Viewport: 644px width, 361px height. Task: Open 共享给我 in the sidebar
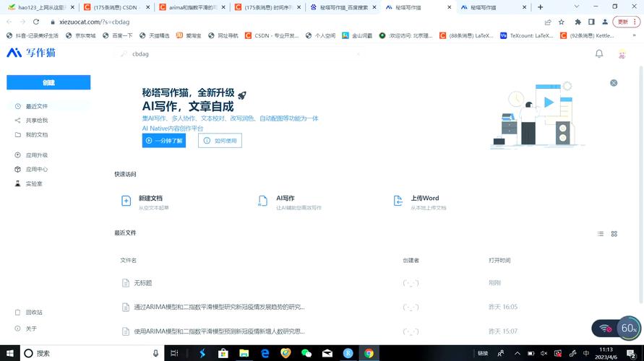pos(37,120)
